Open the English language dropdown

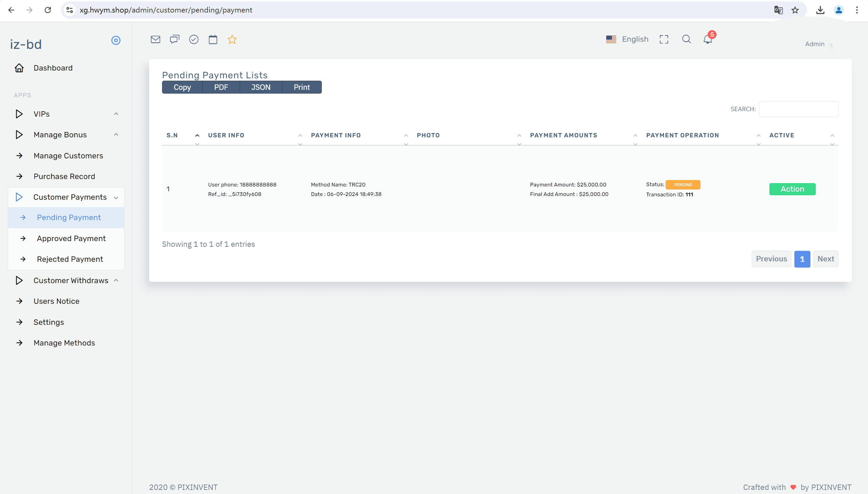[627, 39]
